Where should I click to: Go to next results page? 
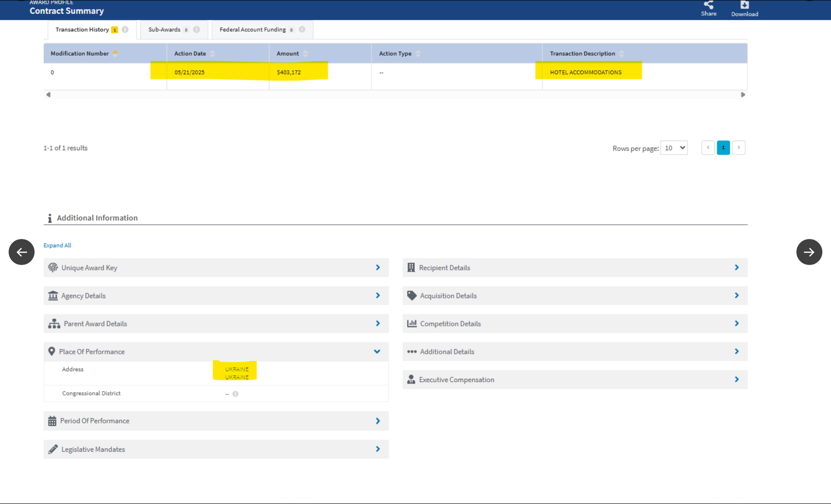coord(739,148)
